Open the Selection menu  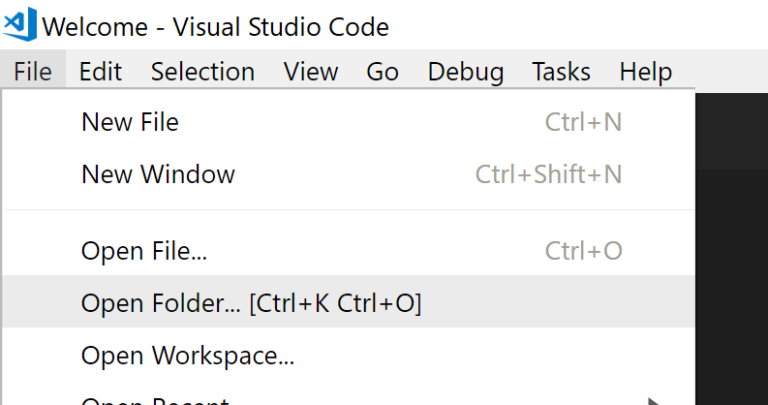pyautogui.click(x=203, y=72)
